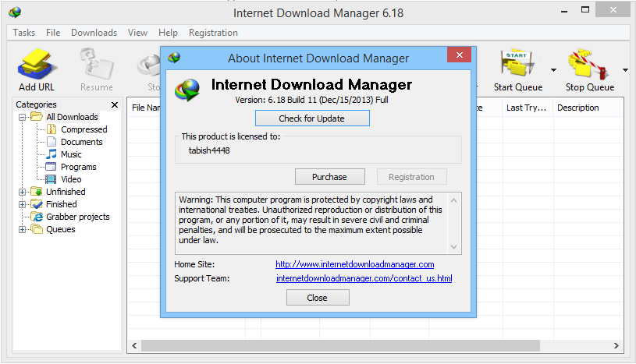Click the licensed user name tabish4448
Image resolution: width=636 pixels, height=364 pixels.
[209, 150]
